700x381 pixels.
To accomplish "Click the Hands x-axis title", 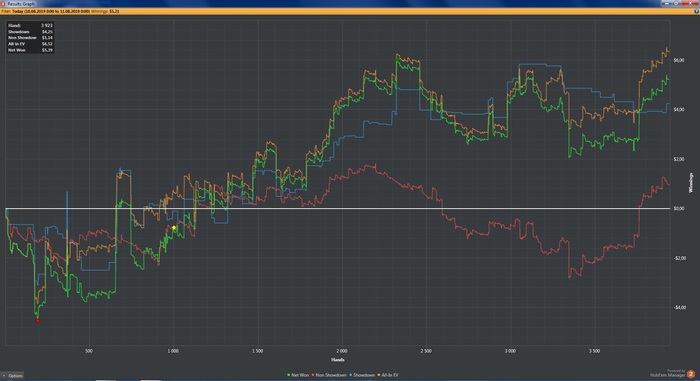I will [x=338, y=360].
